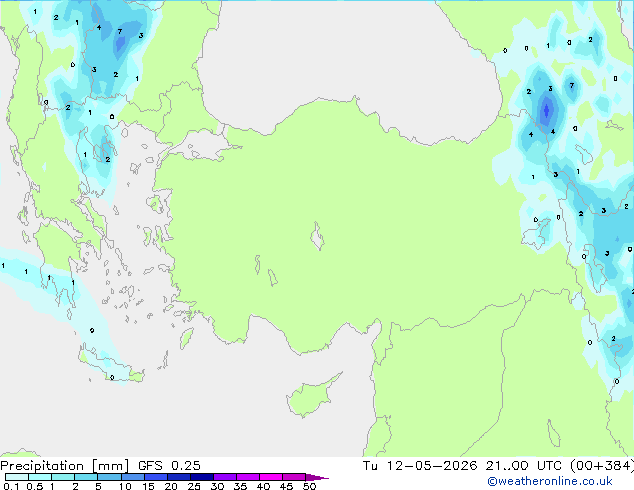The image size is (634, 490).
Task: Click the '35' legend scale label
Action: click(x=240, y=486)
